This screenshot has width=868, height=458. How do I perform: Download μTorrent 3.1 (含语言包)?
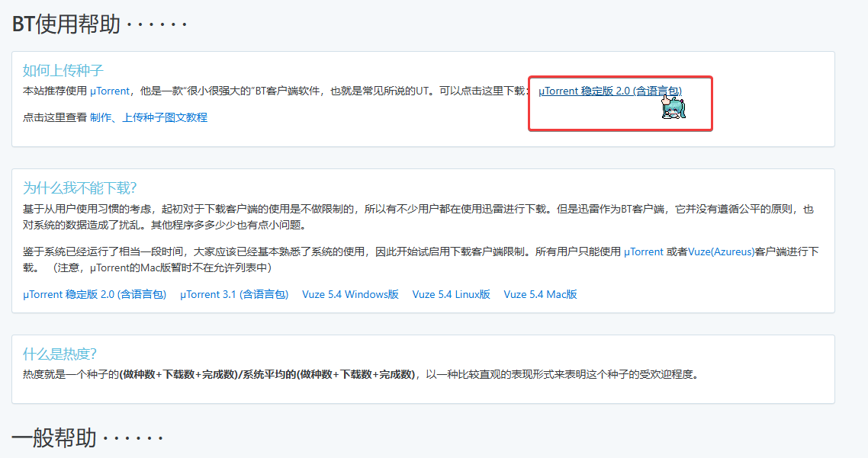coord(234,294)
